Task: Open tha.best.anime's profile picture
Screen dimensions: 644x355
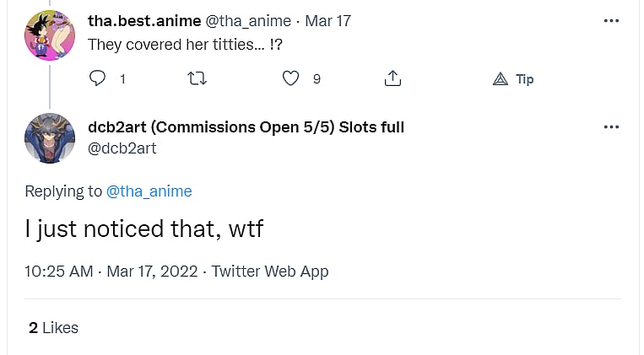Action: [x=50, y=35]
